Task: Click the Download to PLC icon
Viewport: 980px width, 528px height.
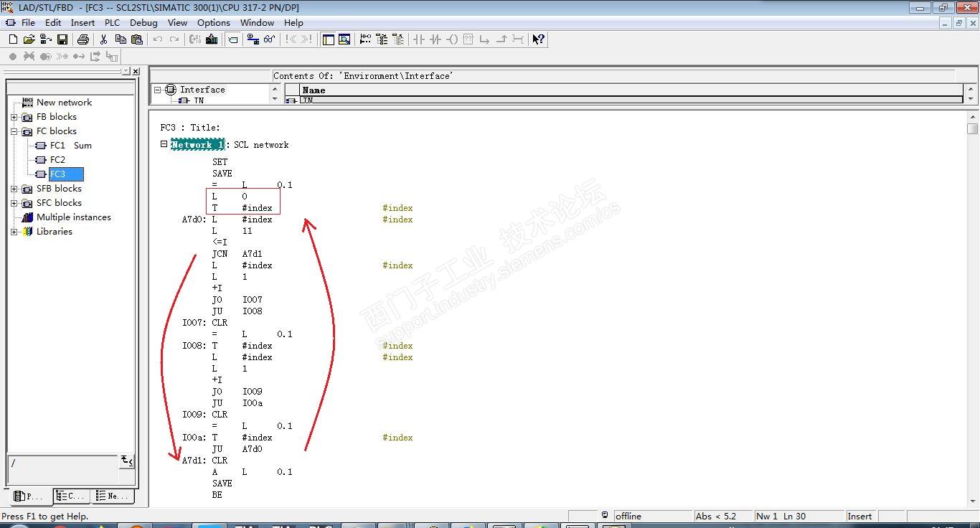Action: click(x=212, y=39)
